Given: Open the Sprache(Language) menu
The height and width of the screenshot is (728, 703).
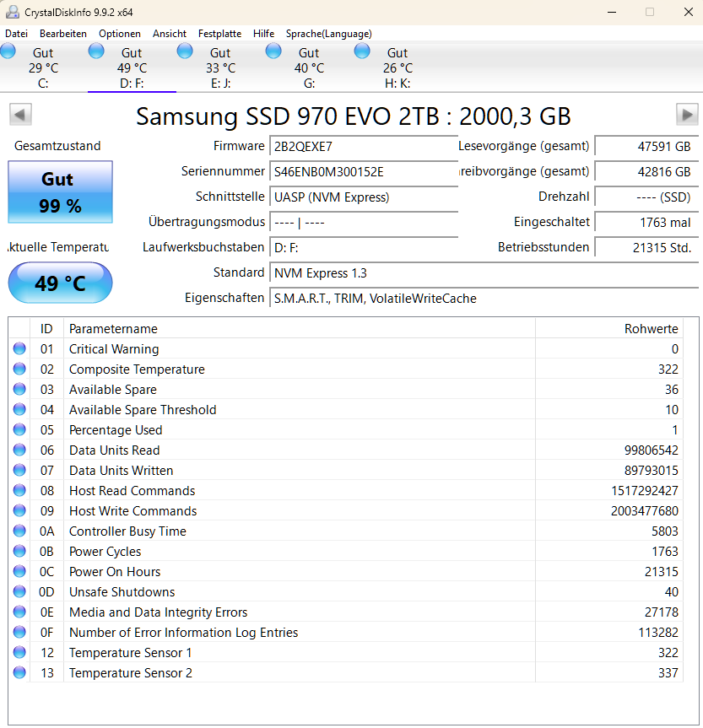Looking at the screenshot, I should click(x=329, y=34).
